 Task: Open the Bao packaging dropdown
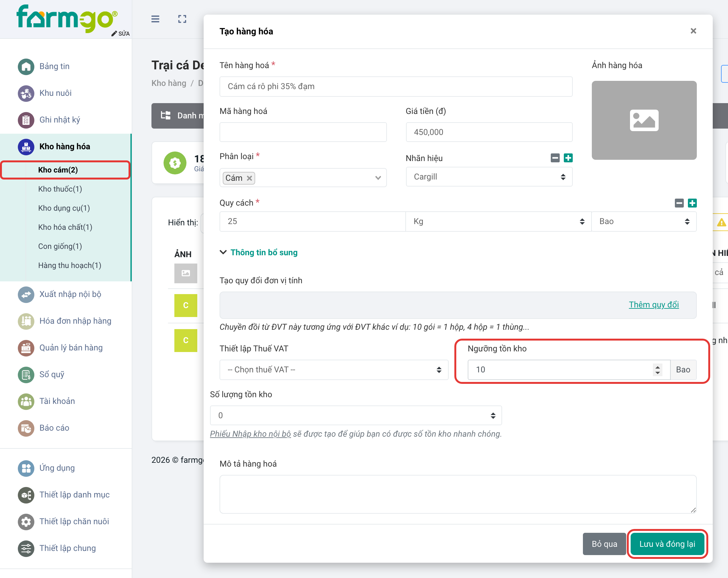point(644,221)
